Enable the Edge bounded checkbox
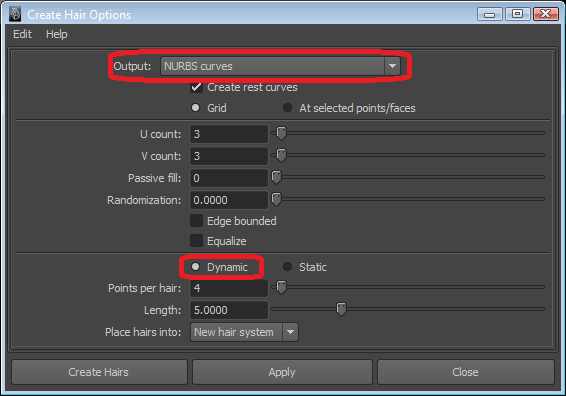This screenshot has width=566, height=396. pyautogui.click(x=196, y=221)
